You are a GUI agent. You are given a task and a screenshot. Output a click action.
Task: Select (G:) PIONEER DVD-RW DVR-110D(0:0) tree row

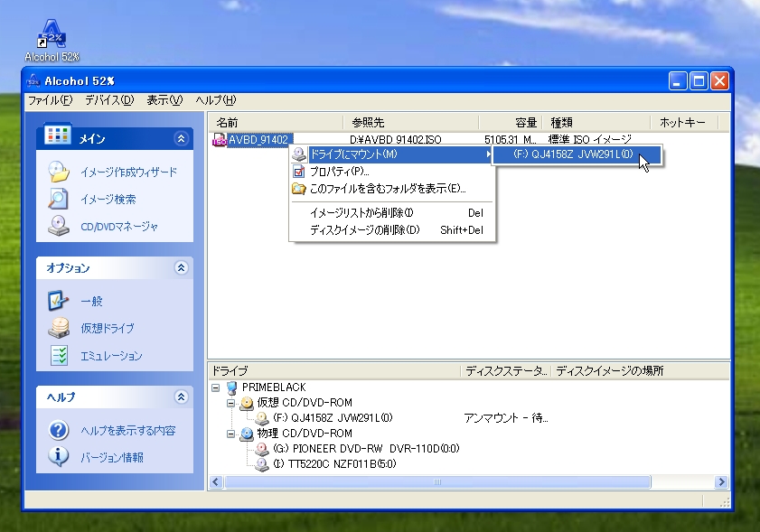(x=366, y=449)
